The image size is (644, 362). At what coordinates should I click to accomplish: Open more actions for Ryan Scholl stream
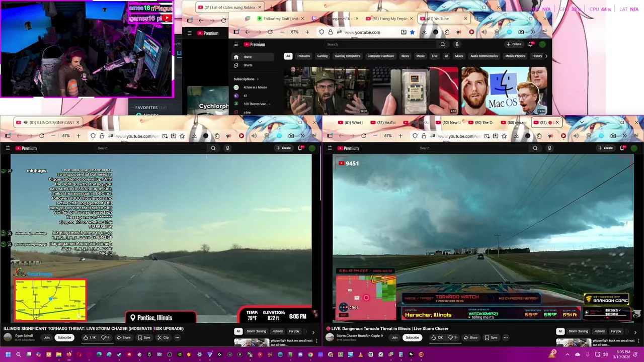[177, 337]
